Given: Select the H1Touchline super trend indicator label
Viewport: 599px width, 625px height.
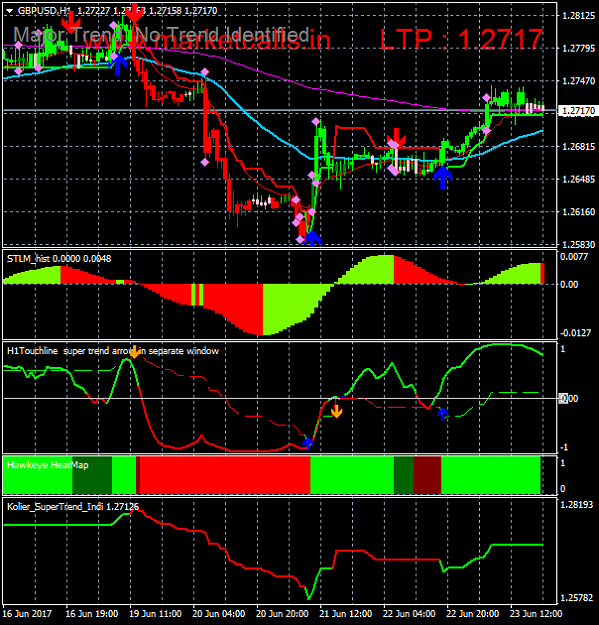Looking at the screenshot, I should pyautogui.click(x=113, y=351).
